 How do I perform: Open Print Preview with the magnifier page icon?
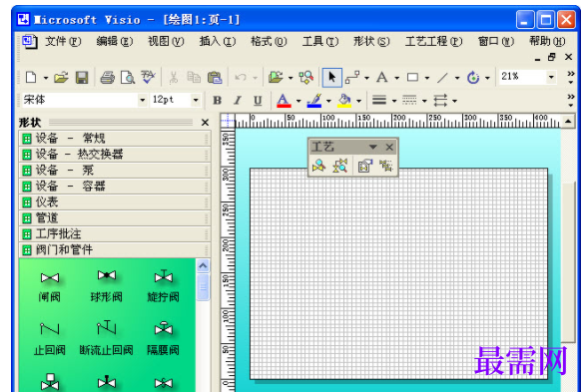(x=128, y=78)
